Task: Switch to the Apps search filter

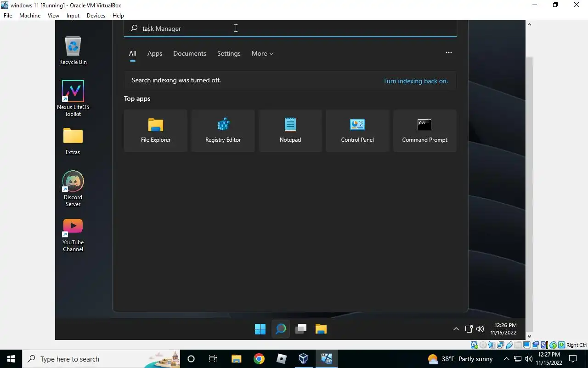Action: pos(155,54)
